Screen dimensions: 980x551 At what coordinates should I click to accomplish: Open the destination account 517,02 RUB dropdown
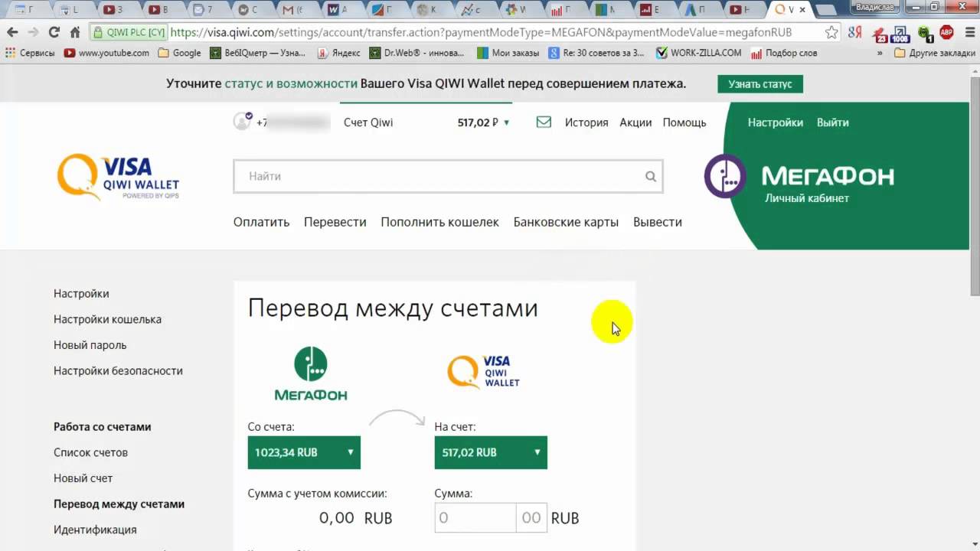(490, 452)
